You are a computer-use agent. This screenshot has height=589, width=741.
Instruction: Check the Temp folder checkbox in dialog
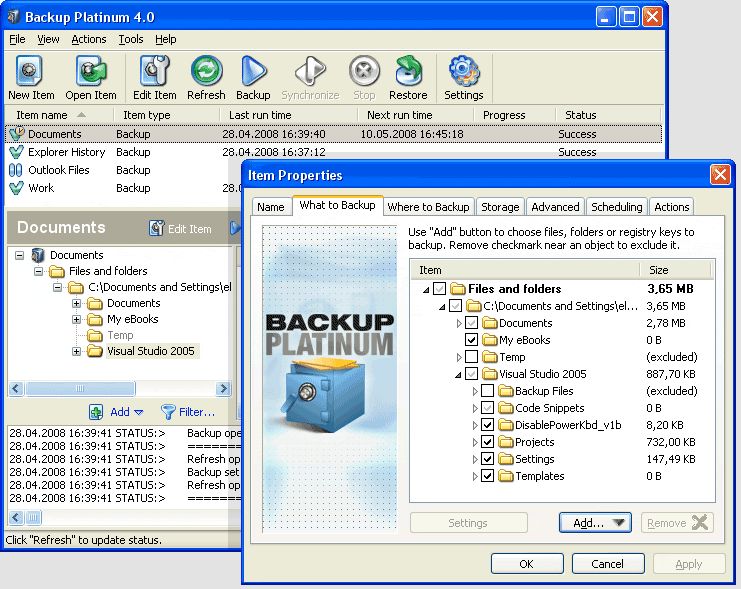point(471,357)
